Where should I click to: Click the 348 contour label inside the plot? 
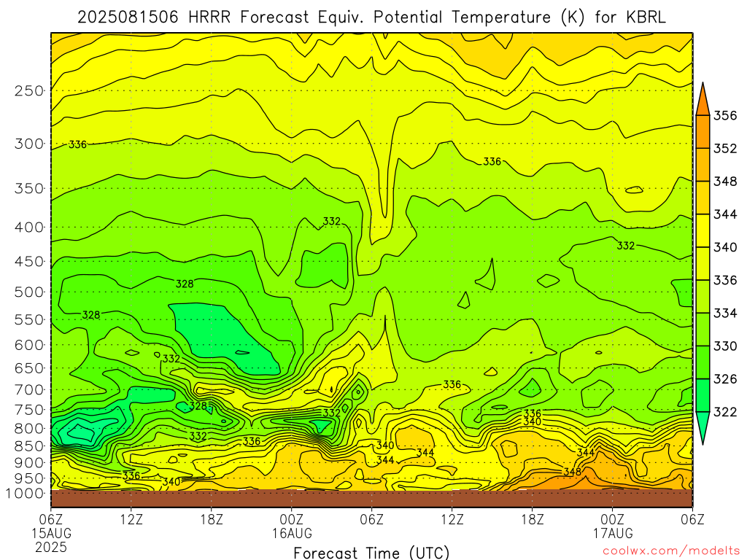572,472
